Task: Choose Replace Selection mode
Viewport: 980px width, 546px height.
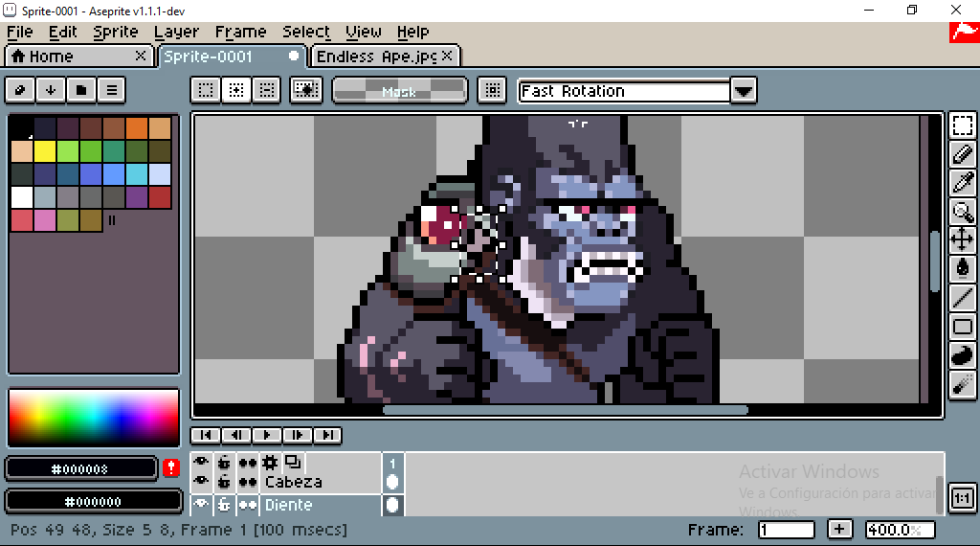Action: 206,90
